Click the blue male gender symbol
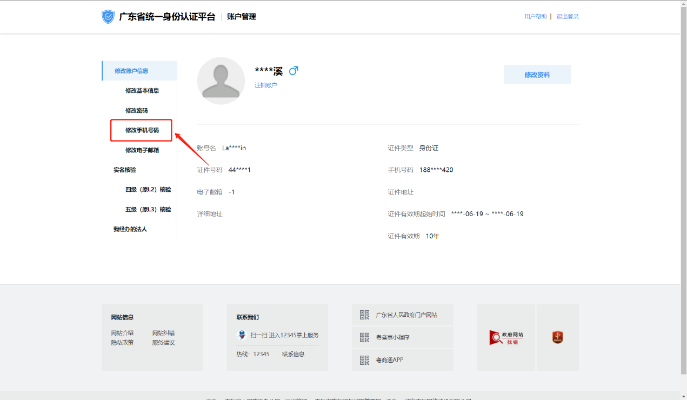The image size is (687, 400). coord(294,71)
